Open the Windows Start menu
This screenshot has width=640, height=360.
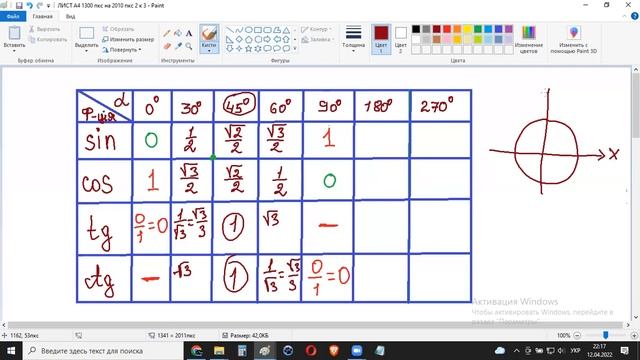[x=11, y=351]
